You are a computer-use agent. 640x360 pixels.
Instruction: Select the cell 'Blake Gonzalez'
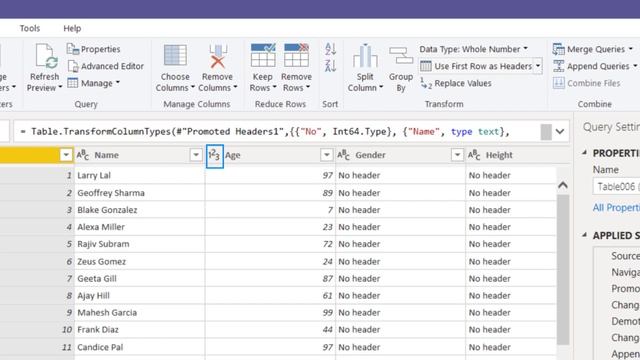pyautogui.click(x=140, y=210)
